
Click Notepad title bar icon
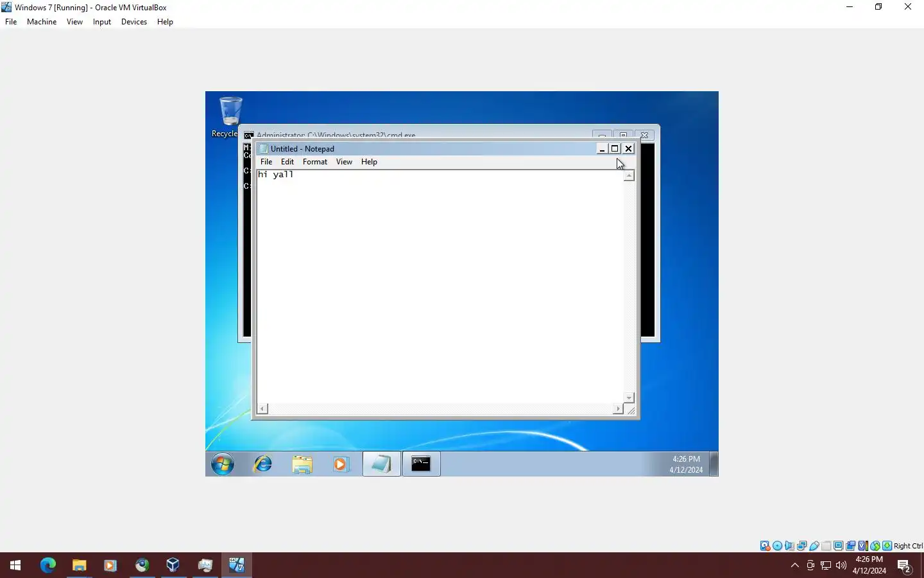pos(263,148)
